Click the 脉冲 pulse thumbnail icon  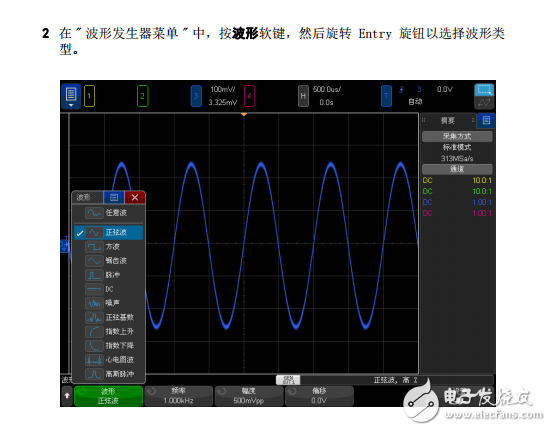[x=94, y=275]
